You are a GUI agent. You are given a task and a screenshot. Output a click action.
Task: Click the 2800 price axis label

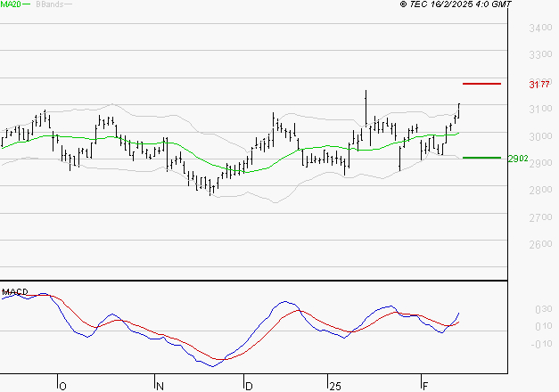point(540,191)
